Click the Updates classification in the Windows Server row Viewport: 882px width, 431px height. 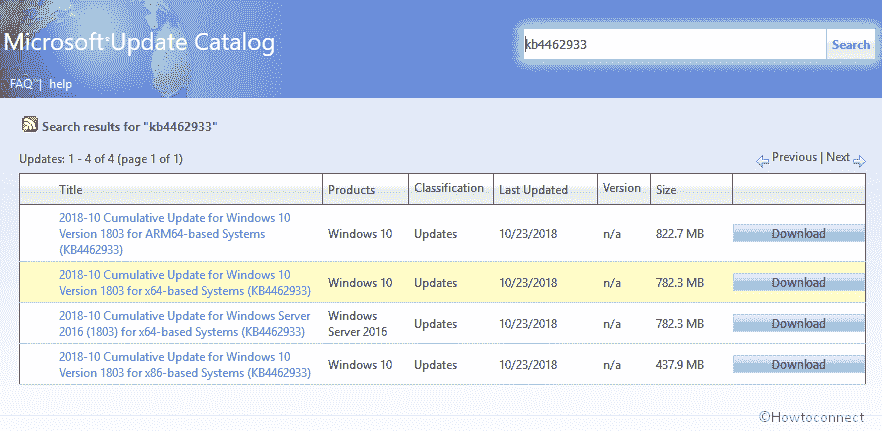click(x=436, y=324)
